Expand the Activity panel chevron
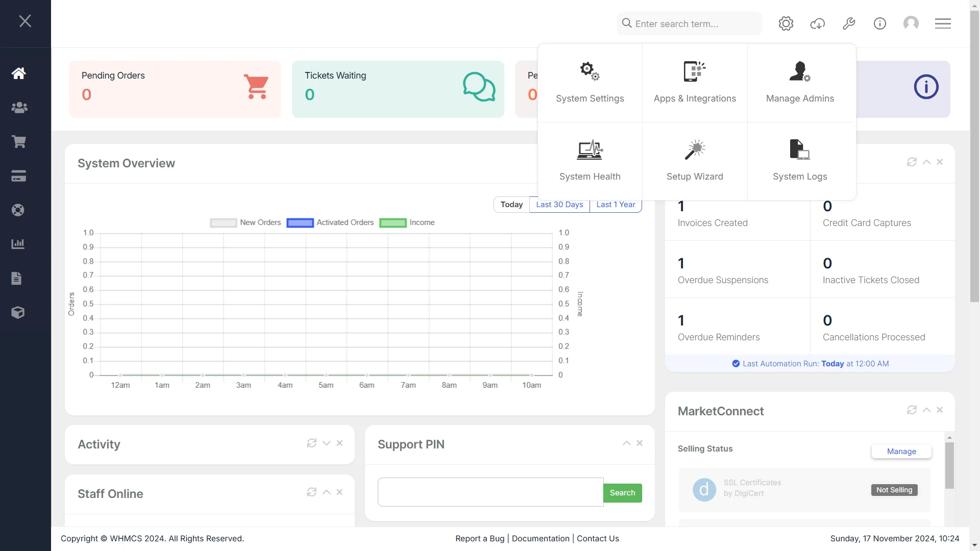This screenshot has height=551, width=980. coord(327,443)
